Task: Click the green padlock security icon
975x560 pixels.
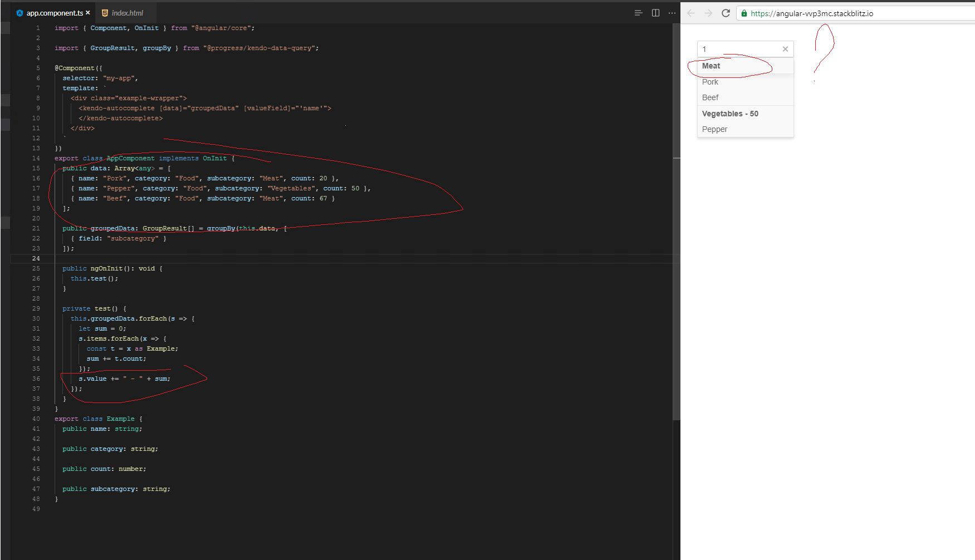Action: 744,13
